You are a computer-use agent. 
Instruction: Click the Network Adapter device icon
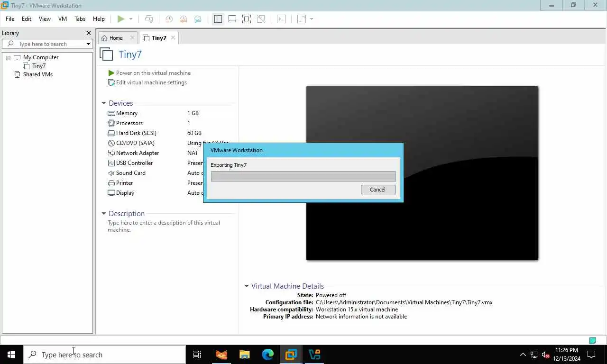111,153
